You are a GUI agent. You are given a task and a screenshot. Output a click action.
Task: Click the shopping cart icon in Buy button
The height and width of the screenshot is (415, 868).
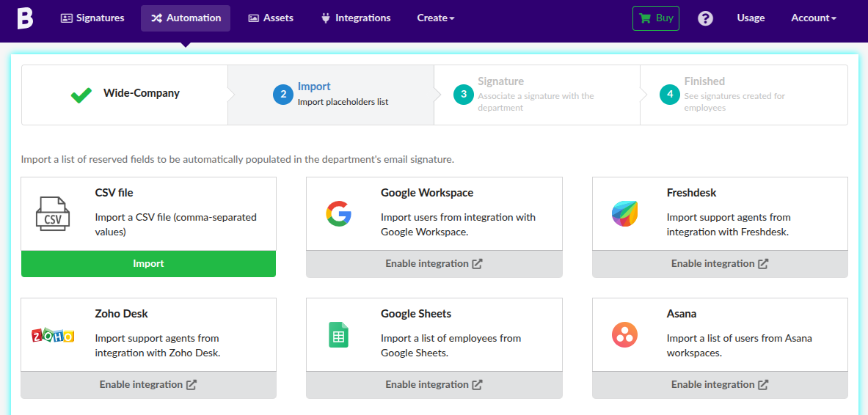coord(645,18)
